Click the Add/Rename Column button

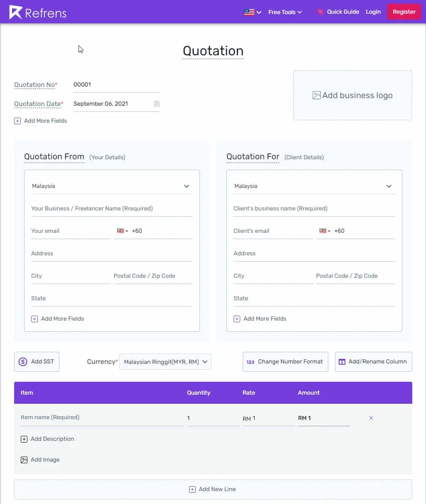click(374, 362)
